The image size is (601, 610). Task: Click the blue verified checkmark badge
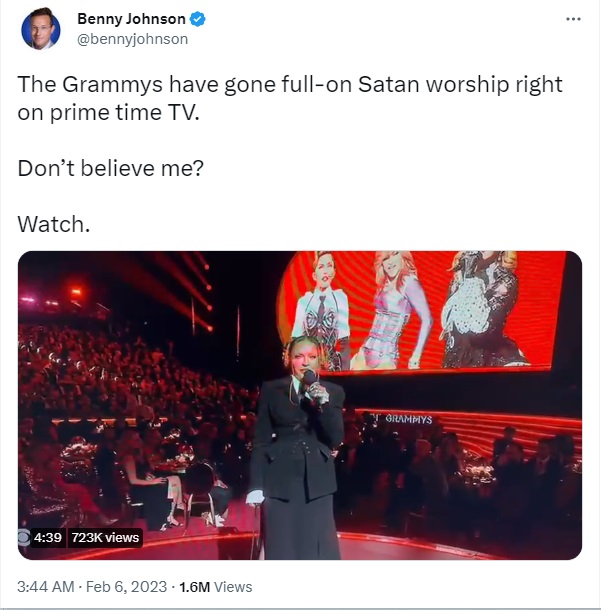198,19
